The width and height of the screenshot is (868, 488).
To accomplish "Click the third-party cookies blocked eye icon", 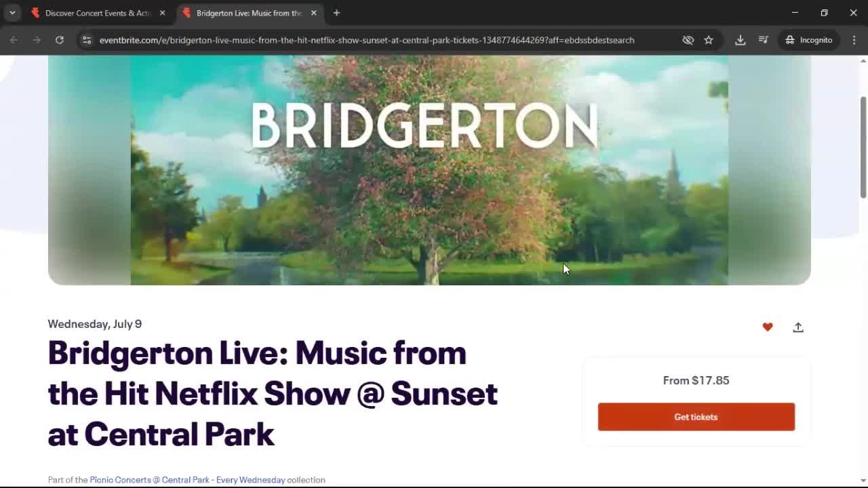I will click(688, 40).
